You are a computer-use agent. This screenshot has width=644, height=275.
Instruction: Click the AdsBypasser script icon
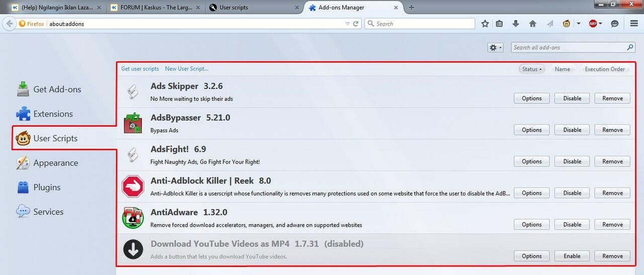tap(133, 123)
